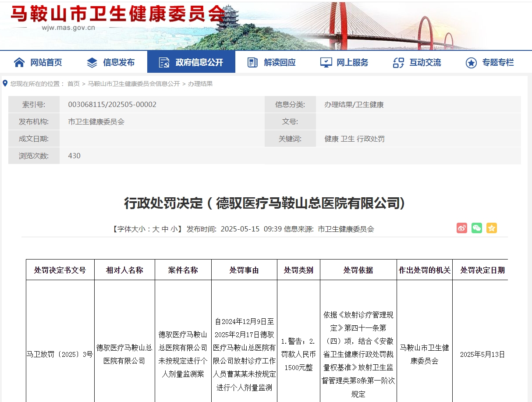The width and height of the screenshot is (532, 402).
Task: Click 处罚事由 column header
Action: point(244,270)
